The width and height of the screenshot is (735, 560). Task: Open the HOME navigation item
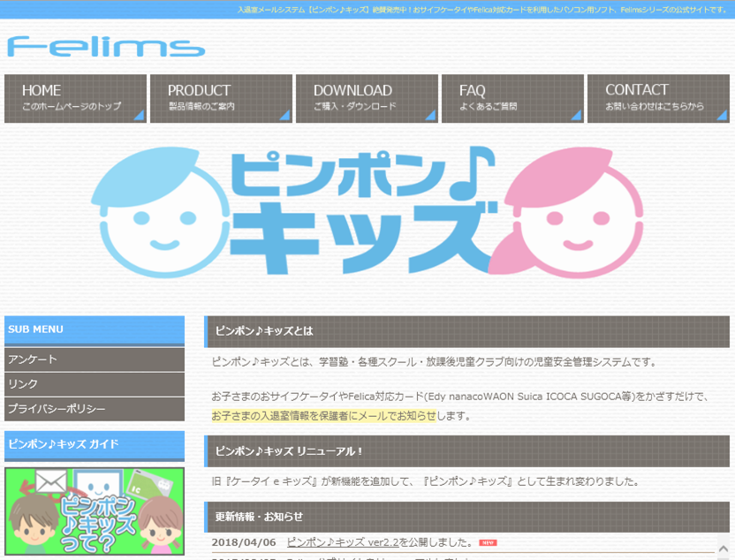75,98
